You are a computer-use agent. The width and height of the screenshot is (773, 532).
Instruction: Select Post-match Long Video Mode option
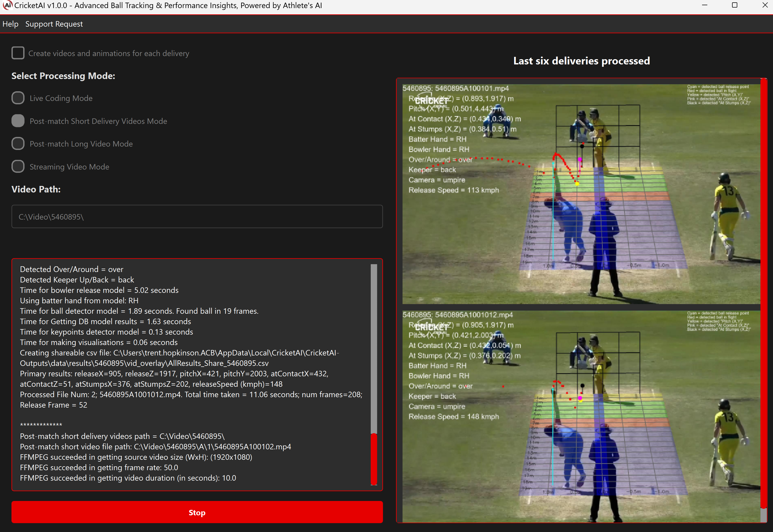click(18, 144)
